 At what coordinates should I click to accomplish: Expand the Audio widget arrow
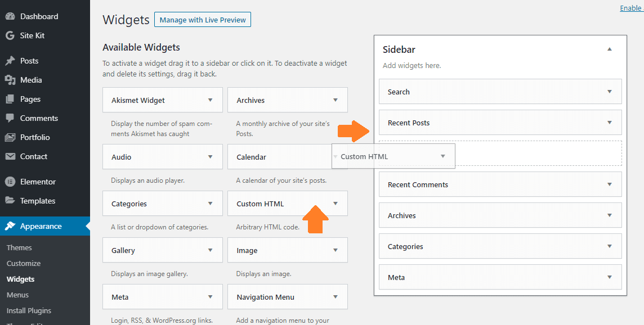coord(211,157)
